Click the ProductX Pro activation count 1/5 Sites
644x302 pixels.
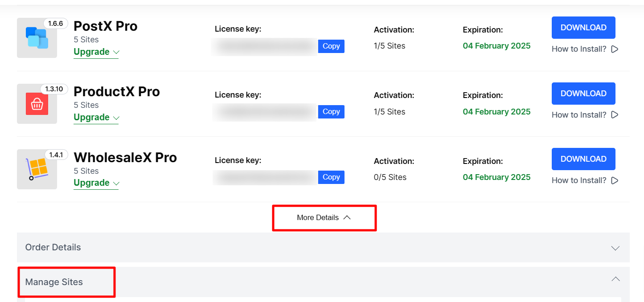point(390,112)
